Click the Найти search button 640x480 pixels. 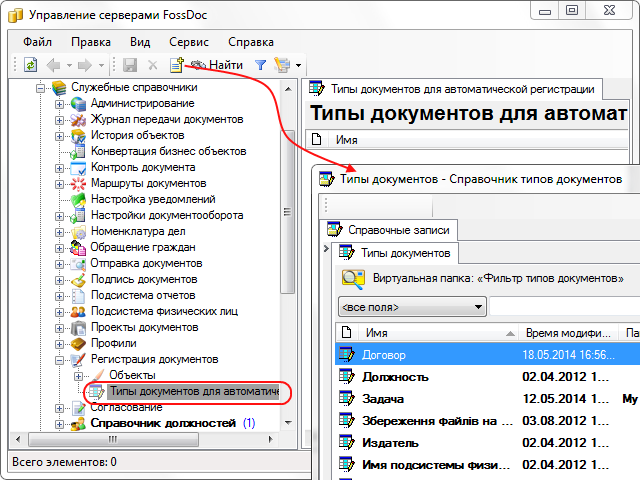(217, 65)
